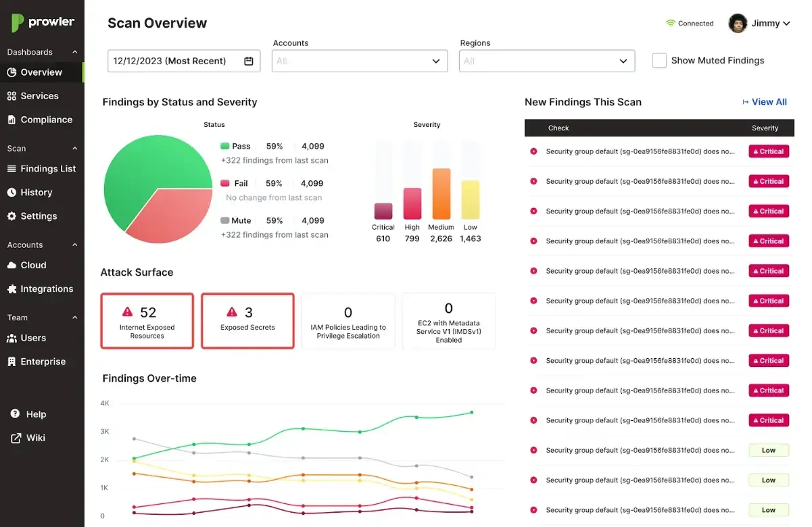The height and width of the screenshot is (527, 812).
Task: Open the Accounts dropdown
Action: (360, 61)
